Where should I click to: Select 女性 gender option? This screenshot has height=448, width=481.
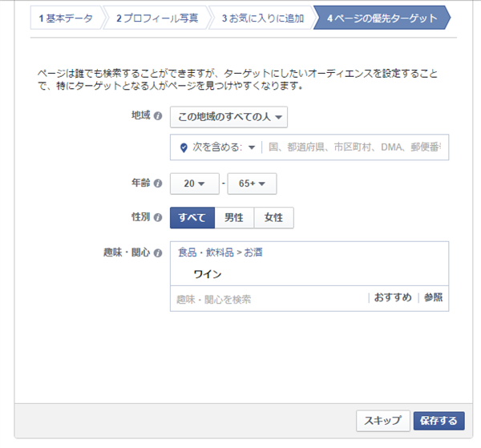coord(273,218)
